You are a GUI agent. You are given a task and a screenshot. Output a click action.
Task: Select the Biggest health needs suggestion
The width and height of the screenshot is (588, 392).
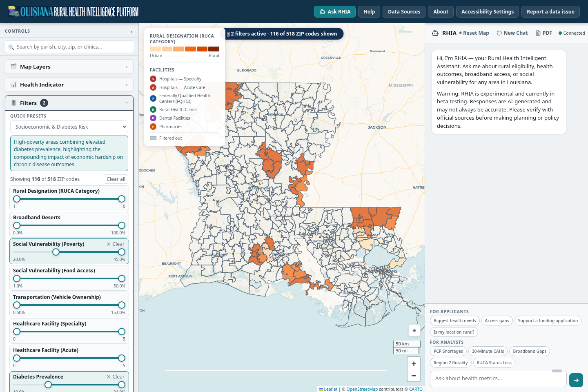point(454,321)
